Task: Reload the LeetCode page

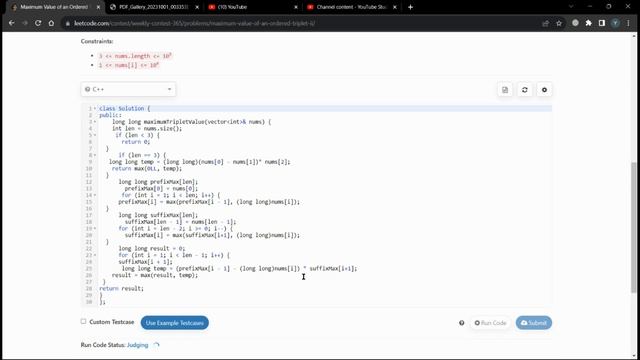Action: [38, 23]
